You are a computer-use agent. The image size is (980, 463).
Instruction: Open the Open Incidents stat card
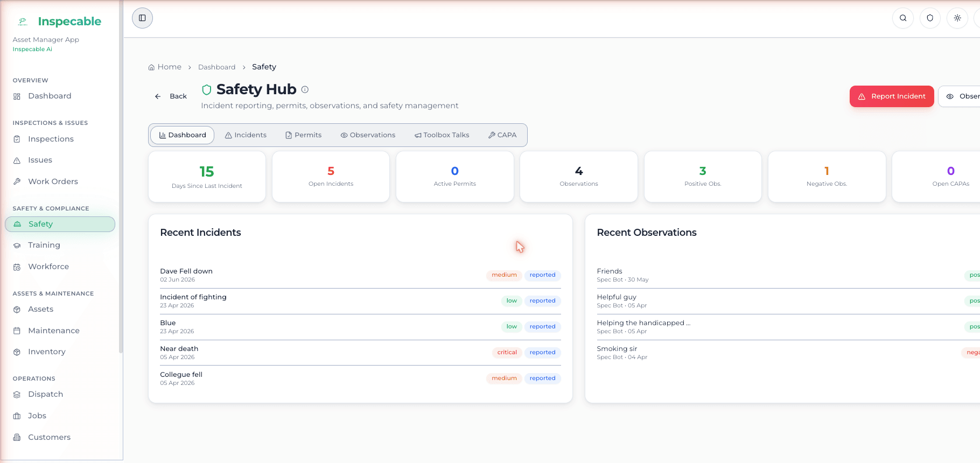tap(331, 177)
